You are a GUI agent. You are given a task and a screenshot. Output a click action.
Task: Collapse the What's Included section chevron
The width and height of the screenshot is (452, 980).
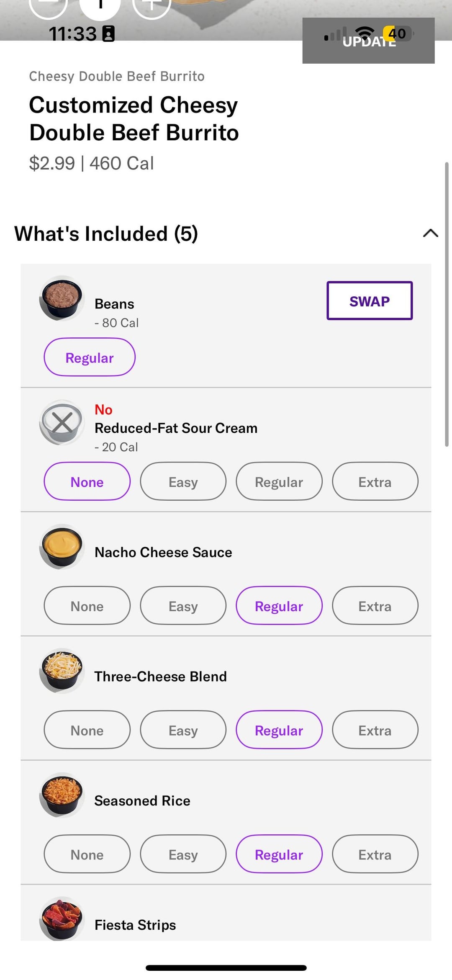430,233
